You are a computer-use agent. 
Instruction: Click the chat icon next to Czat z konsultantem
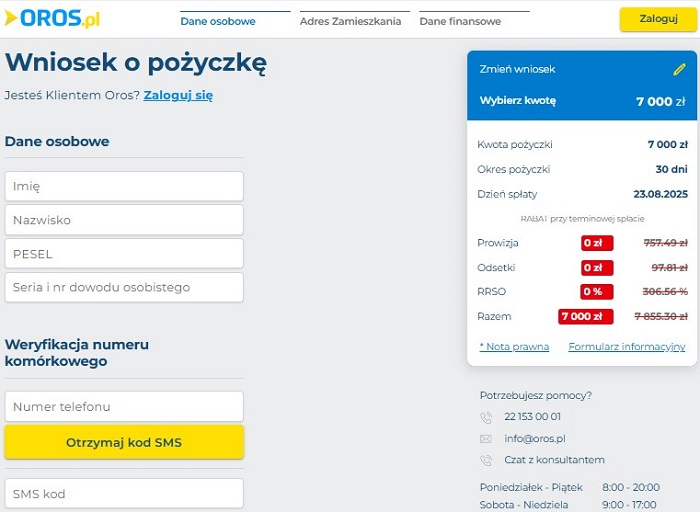coord(486,461)
